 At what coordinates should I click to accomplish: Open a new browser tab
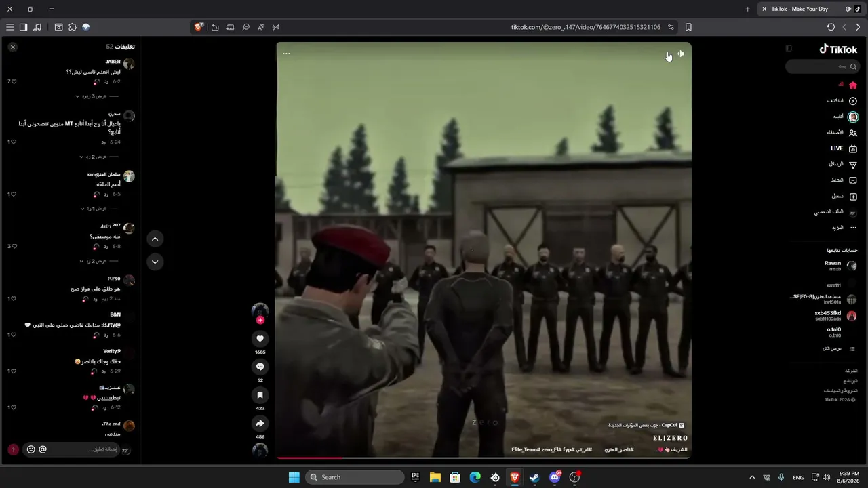coord(747,9)
